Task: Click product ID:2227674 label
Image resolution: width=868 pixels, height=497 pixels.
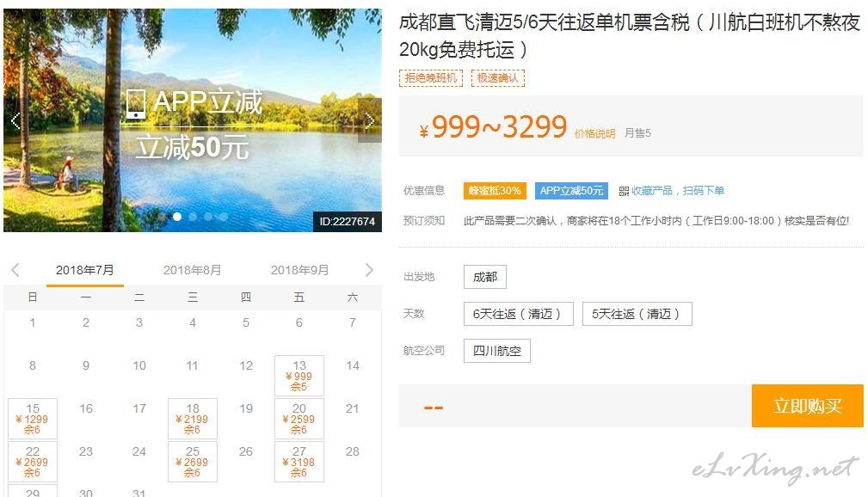Action: tap(347, 222)
